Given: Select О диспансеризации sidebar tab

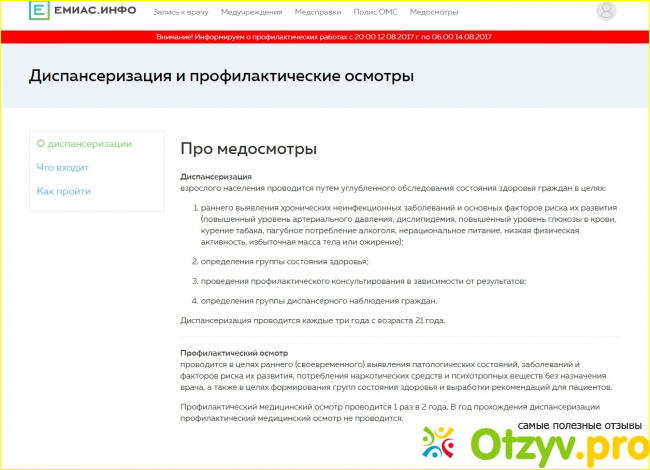Looking at the screenshot, I should coord(82,144).
